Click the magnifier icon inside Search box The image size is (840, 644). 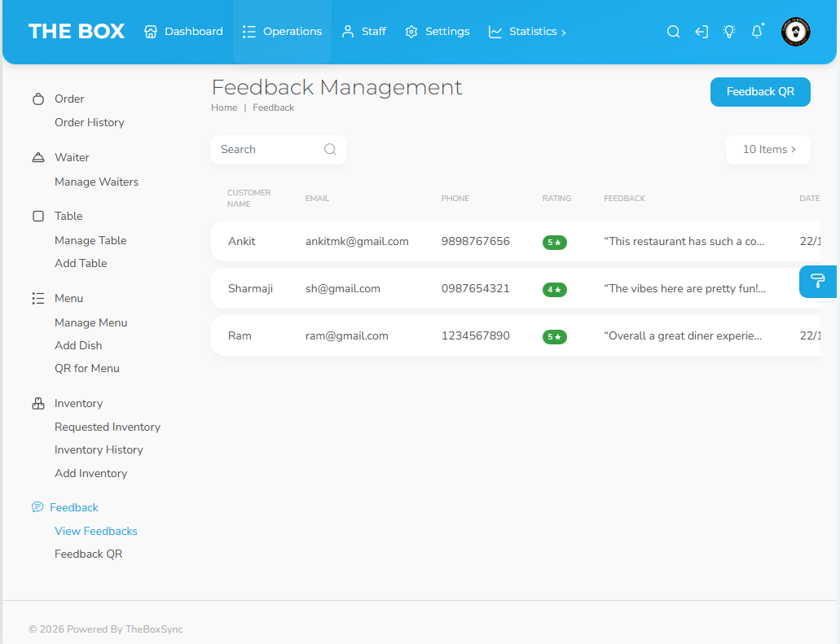pyautogui.click(x=330, y=149)
